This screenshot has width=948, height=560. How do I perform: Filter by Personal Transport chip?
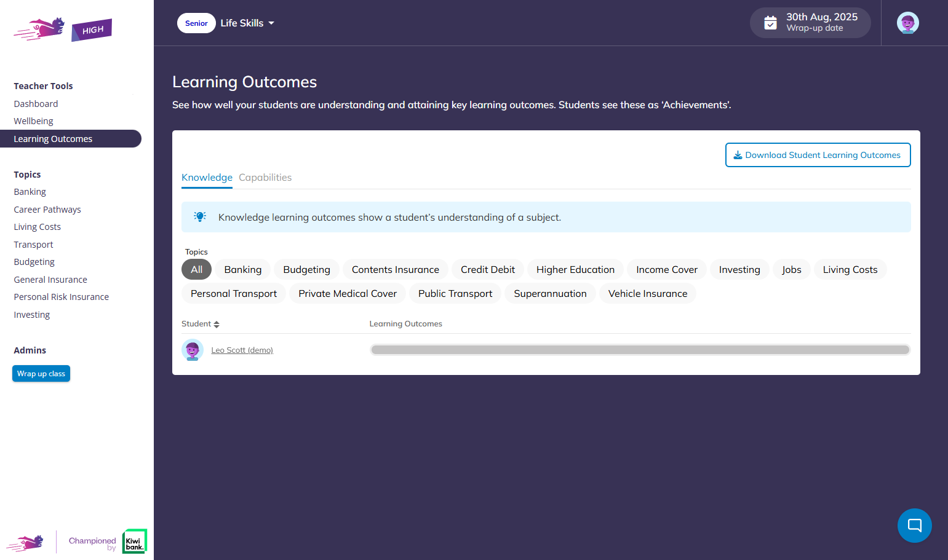(234, 293)
